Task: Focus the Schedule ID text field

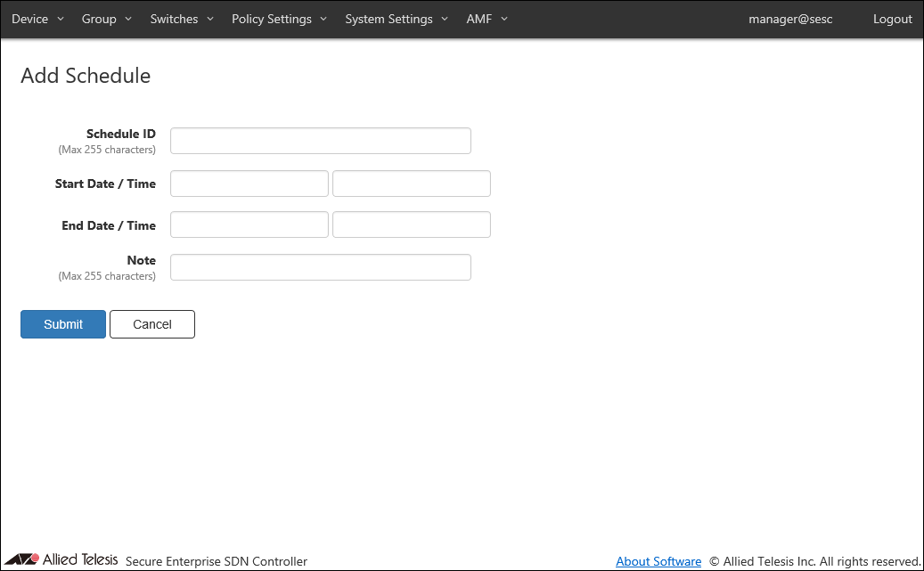Action: [320, 141]
